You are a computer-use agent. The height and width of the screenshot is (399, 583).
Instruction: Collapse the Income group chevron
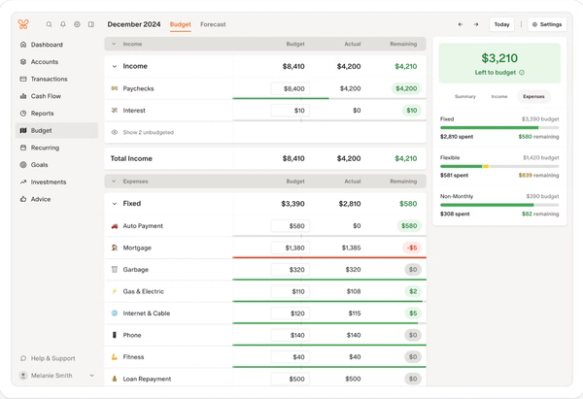pyautogui.click(x=115, y=67)
